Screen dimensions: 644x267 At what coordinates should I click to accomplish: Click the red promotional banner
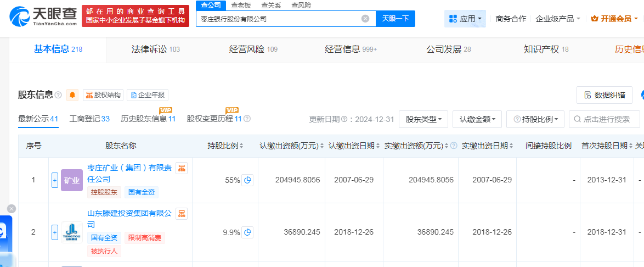click(x=135, y=16)
